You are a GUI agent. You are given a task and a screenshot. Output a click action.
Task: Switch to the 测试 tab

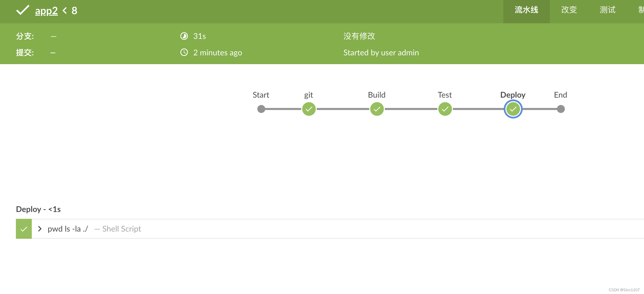(607, 10)
